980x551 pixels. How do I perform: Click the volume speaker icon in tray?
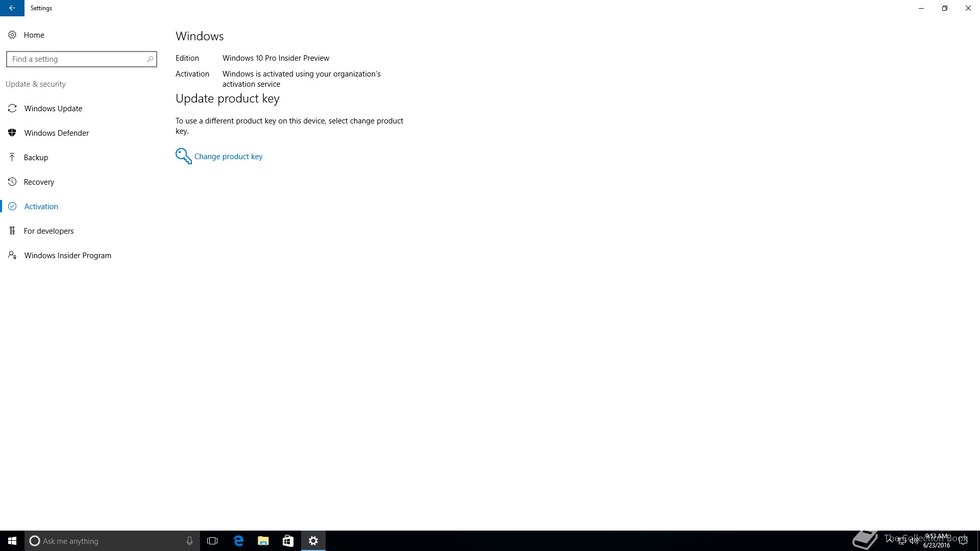coord(914,541)
